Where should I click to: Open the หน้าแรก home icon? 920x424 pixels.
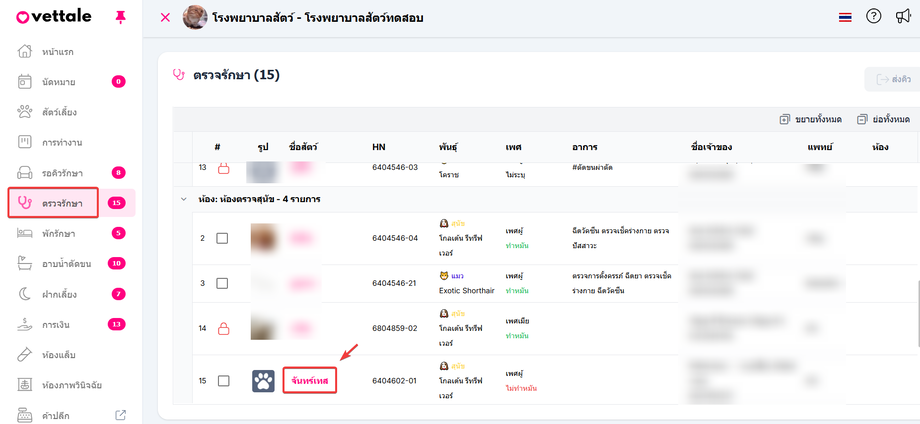pyautogui.click(x=25, y=52)
